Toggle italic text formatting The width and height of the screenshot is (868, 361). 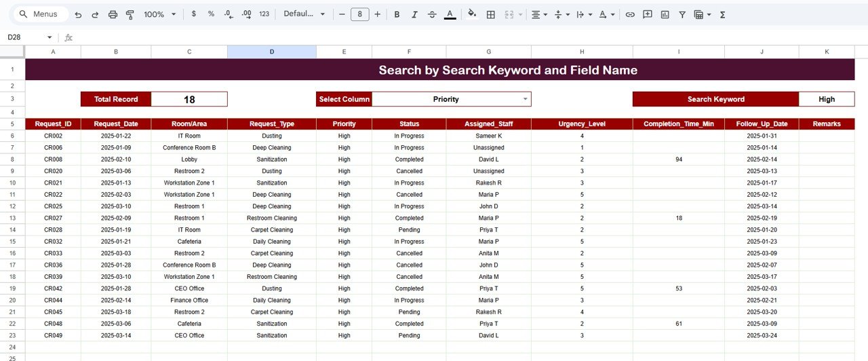(414, 14)
